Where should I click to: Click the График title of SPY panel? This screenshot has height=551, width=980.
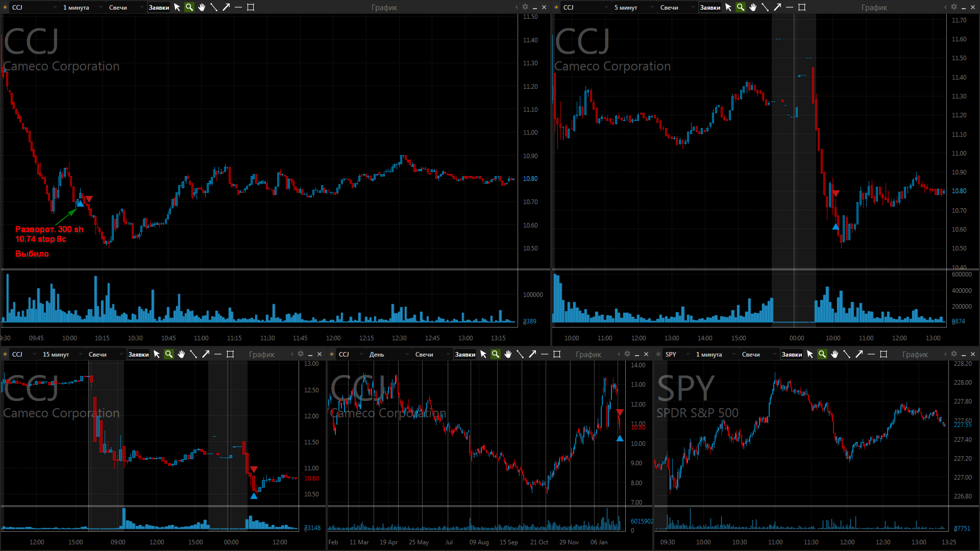pyautogui.click(x=915, y=355)
